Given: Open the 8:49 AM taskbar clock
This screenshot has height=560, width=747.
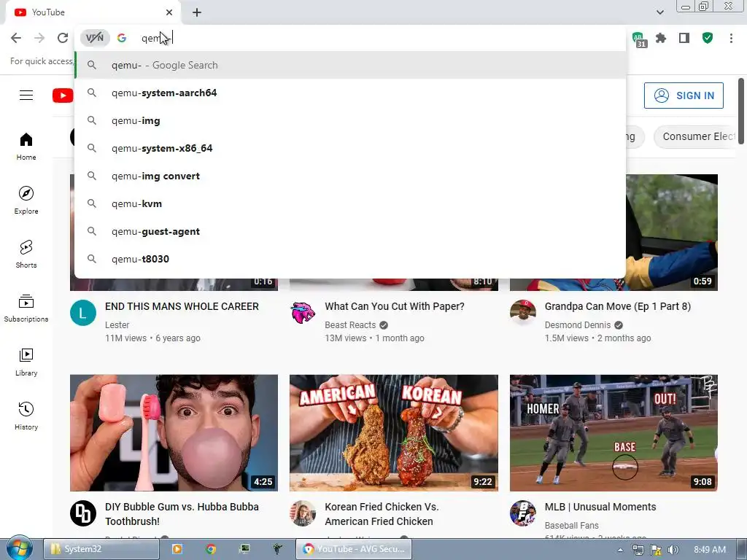Looking at the screenshot, I should [709, 550].
